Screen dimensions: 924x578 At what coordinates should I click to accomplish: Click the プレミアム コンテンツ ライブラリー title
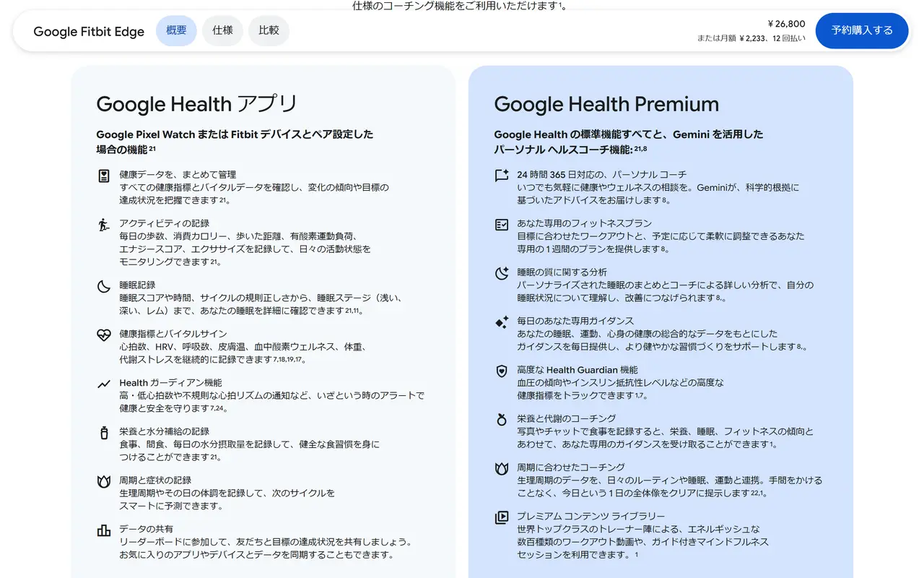[590, 516]
